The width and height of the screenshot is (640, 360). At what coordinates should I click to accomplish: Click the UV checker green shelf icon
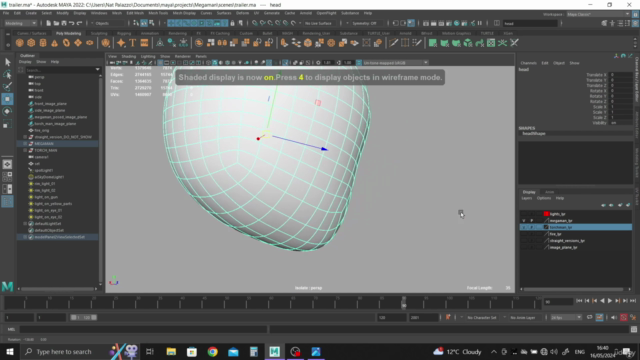[491, 43]
